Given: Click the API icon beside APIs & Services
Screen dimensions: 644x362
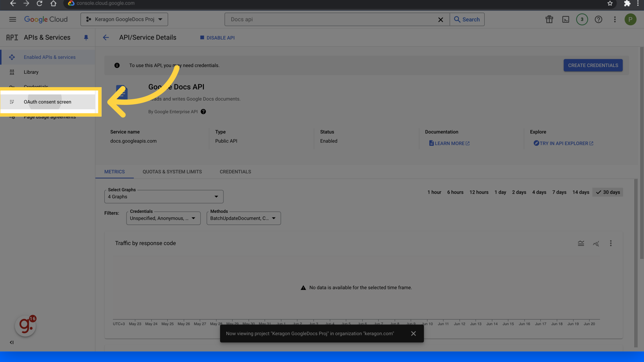Looking at the screenshot, I should pos(12,38).
